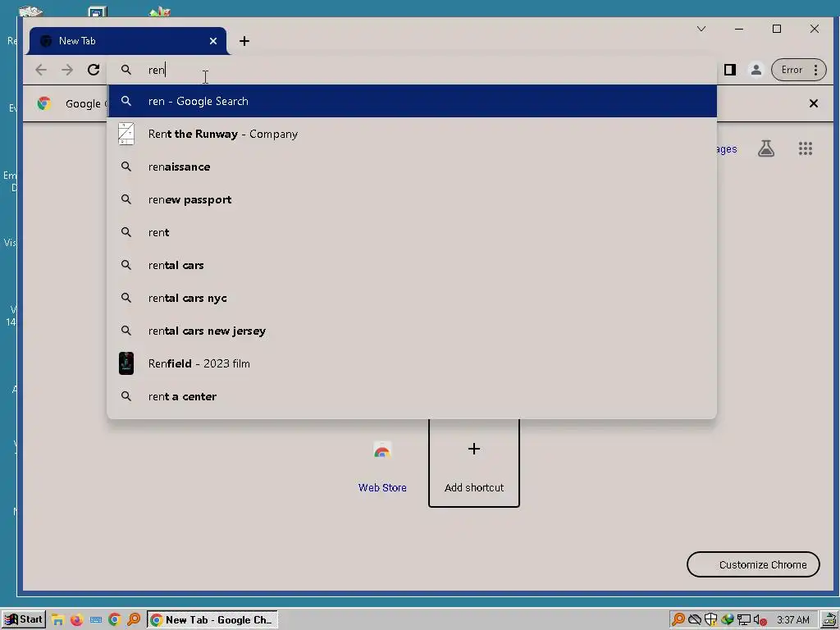Click the 3:37 AM clock
Image resolution: width=840 pixels, height=630 pixels.
pos(793,620)
